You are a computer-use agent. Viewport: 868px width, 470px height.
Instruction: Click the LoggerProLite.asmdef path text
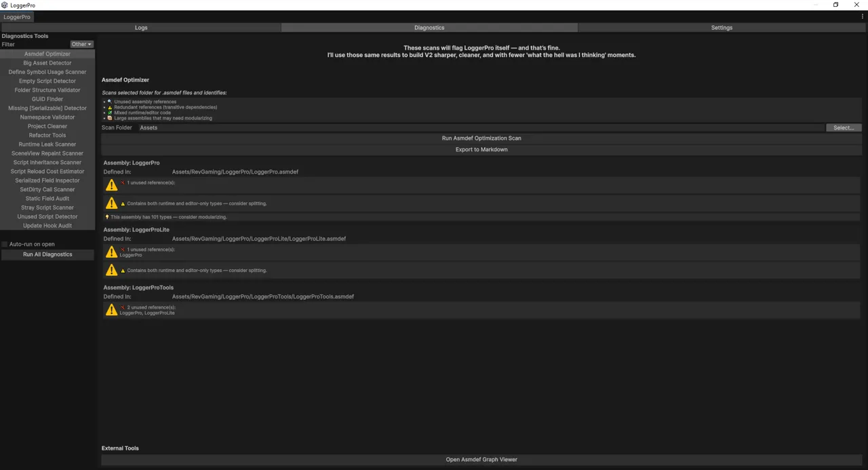(259, 239)
